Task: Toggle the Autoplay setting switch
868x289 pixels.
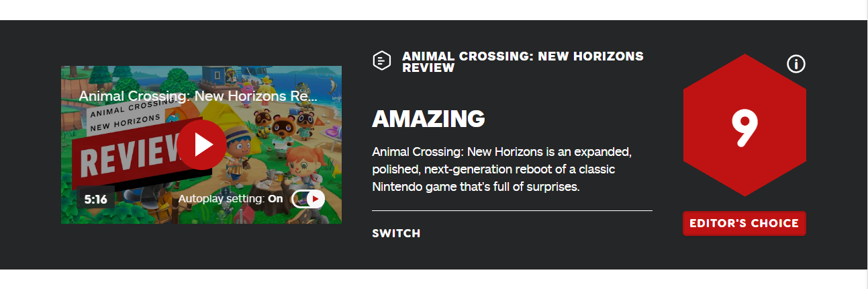Action: [308, 199]
